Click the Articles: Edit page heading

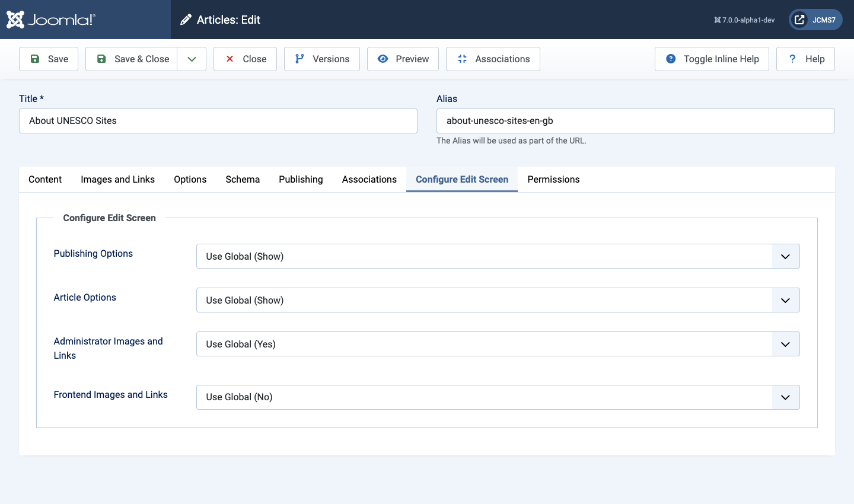[x=228, y=20]
